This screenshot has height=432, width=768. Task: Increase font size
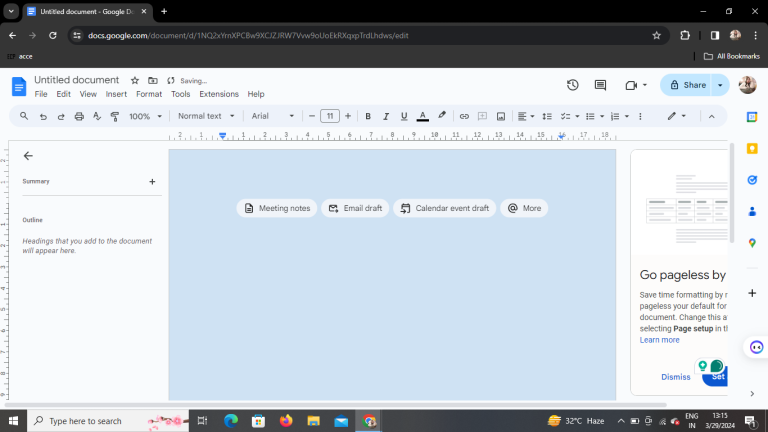348,116
